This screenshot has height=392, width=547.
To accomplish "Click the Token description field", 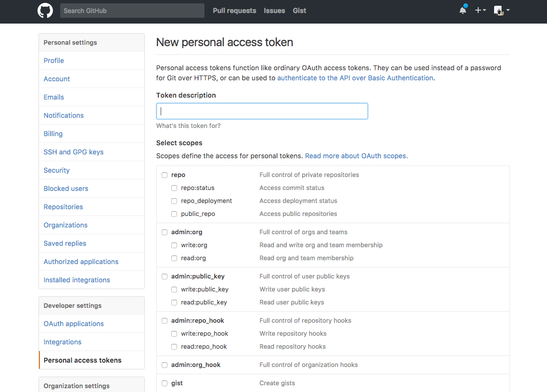I will pyautogui.click(x=262, y=111).
